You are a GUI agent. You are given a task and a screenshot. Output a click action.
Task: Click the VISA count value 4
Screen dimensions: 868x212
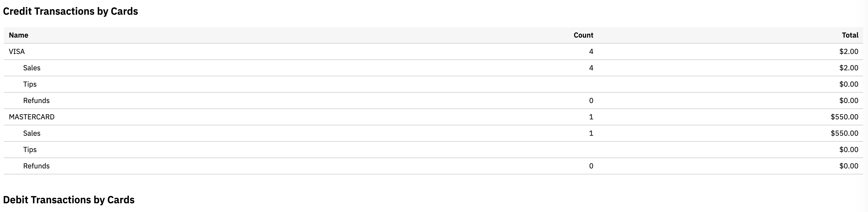coord(591,51)
